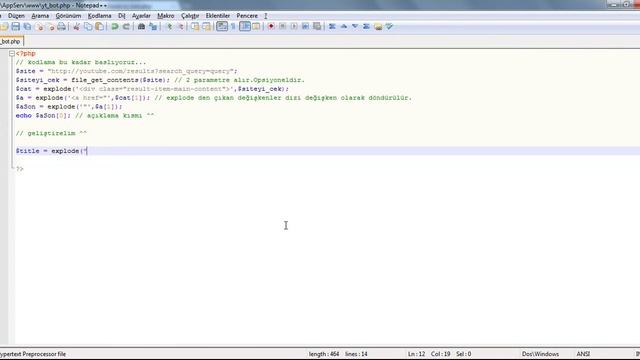Screen dimensions: 640x360
Task: Collapse the <?php code fold marker
Action: coord(12,53)
